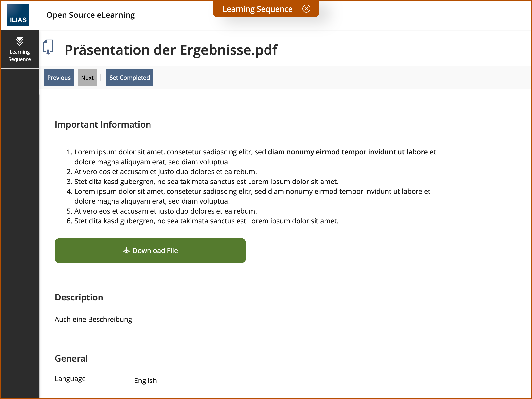This screenshot has height=399, width=532.
Task: Click the General section heading
Action: click(x=71, y=358)
